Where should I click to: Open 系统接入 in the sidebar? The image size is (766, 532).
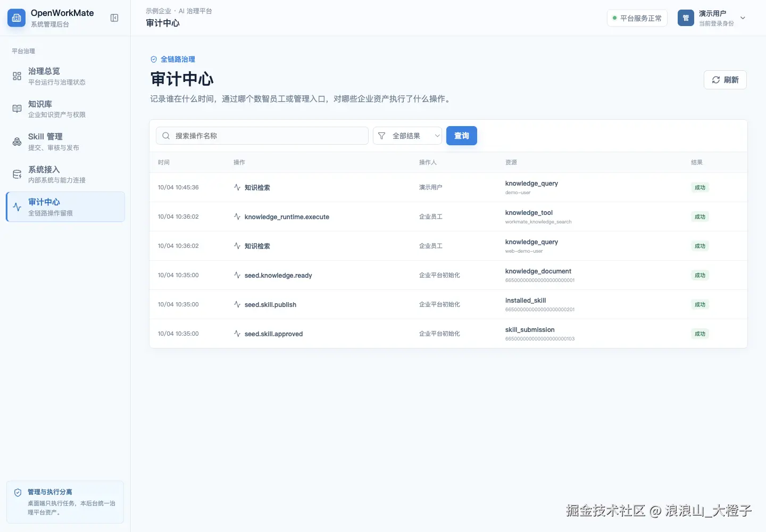[x=65, y=174]
